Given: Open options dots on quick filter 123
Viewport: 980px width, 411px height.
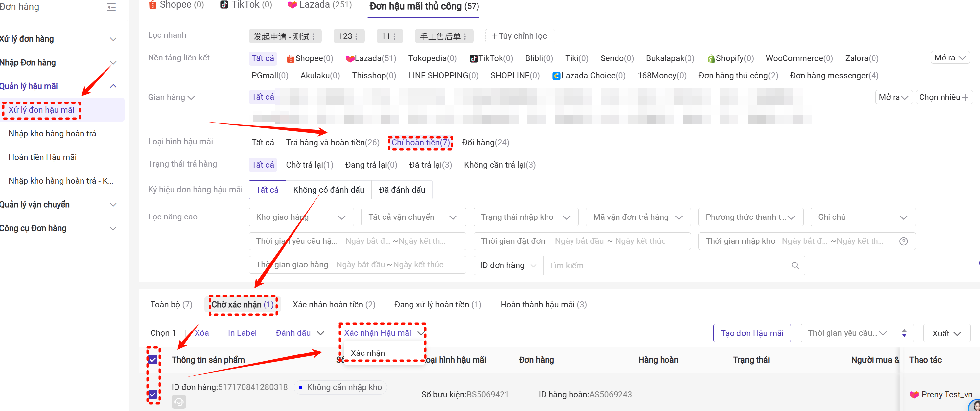Looking at the screenshot, I should click(x=357, y=36).
